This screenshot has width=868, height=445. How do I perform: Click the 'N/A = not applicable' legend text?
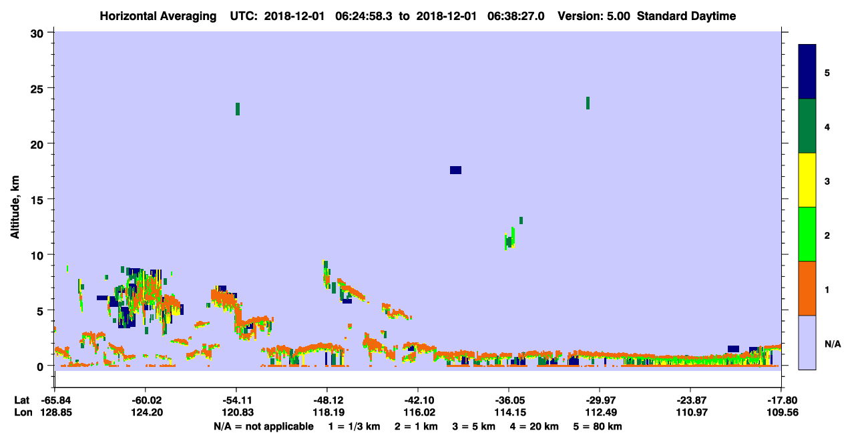click(263, 426)
